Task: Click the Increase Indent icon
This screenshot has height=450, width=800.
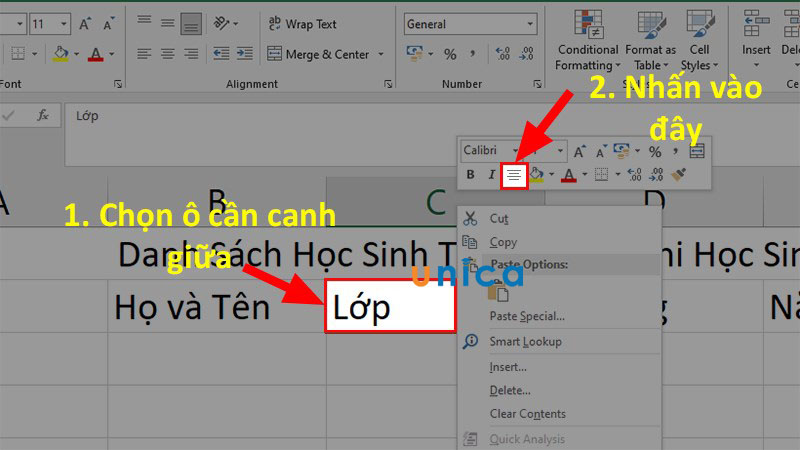Action: pos(245,54)
